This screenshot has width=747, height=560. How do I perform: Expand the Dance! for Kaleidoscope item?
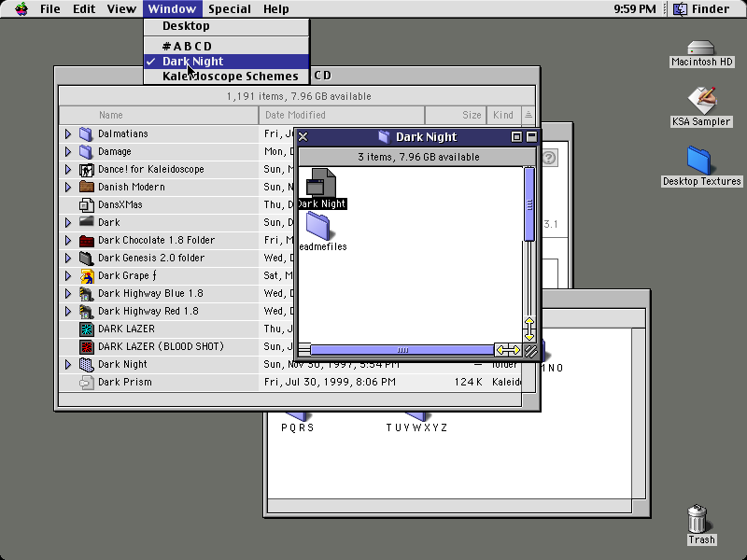pyautogui.click(x=67, y=169)
